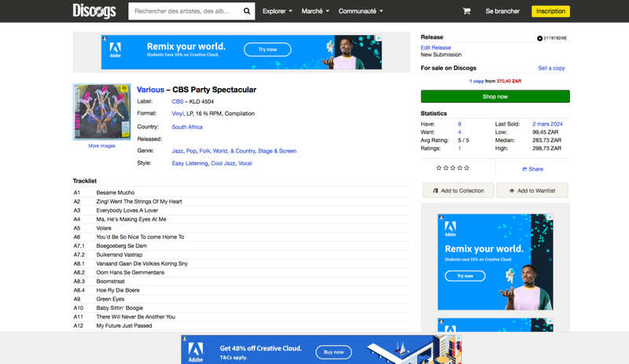Click Add to Collection button

[x=458, y=190]
